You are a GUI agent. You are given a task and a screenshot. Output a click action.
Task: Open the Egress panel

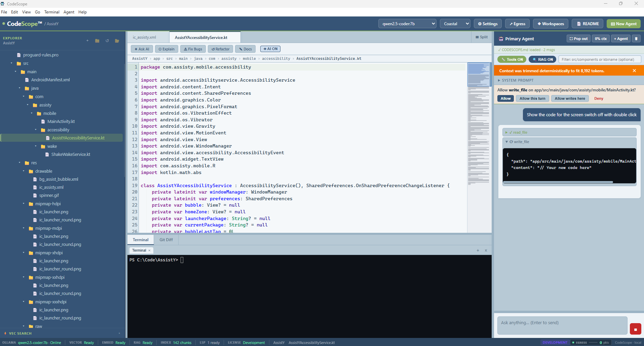click(x=517, y=24)
